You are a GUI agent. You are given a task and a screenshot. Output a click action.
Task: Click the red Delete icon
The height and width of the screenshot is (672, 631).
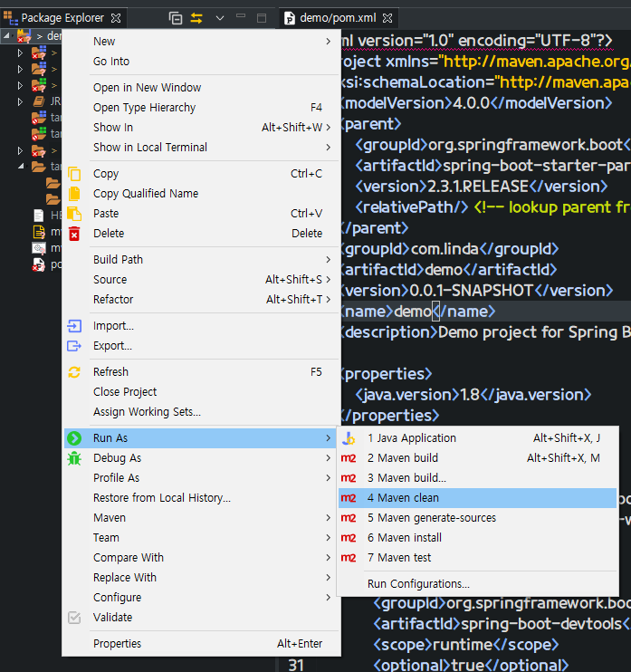74,234
